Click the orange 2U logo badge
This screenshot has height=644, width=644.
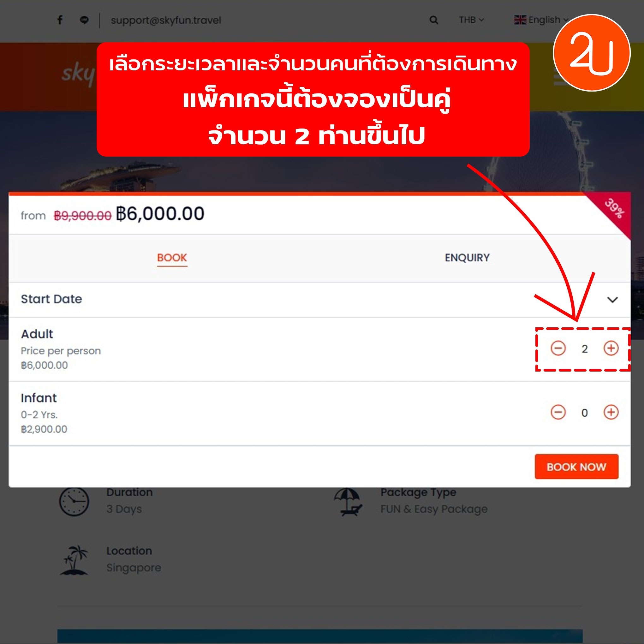[x=592, y=52]
